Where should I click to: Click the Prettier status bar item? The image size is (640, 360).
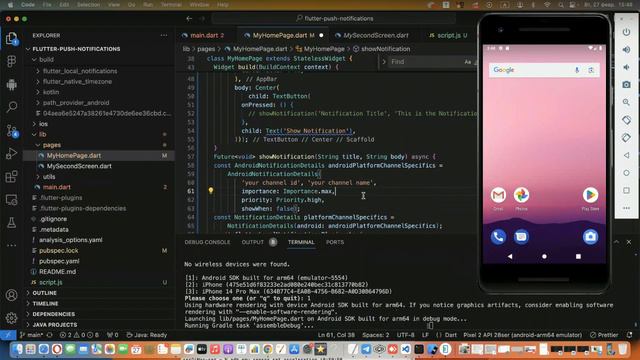604,335
